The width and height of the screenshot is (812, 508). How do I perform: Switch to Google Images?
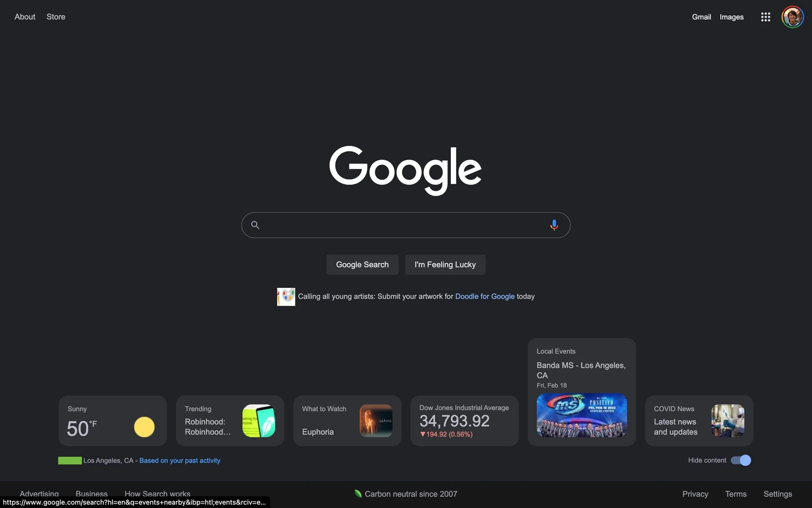pyautogui.click(x=731, y=17)
